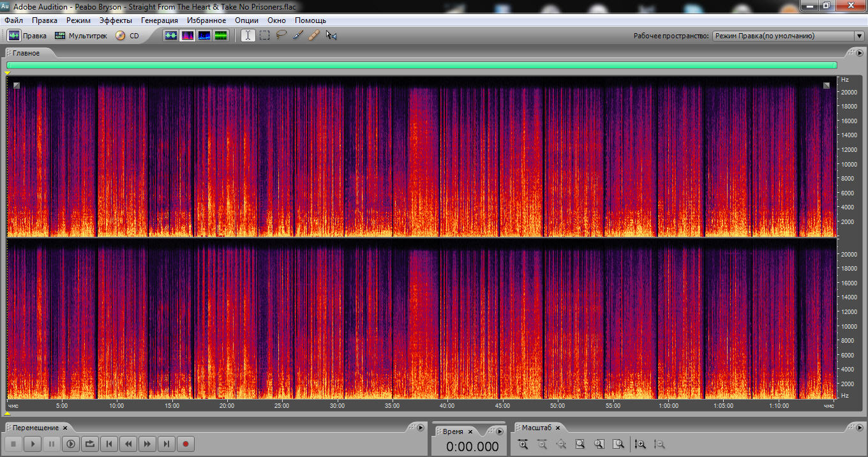Close the Перемещение panel tab

(65, 428)
